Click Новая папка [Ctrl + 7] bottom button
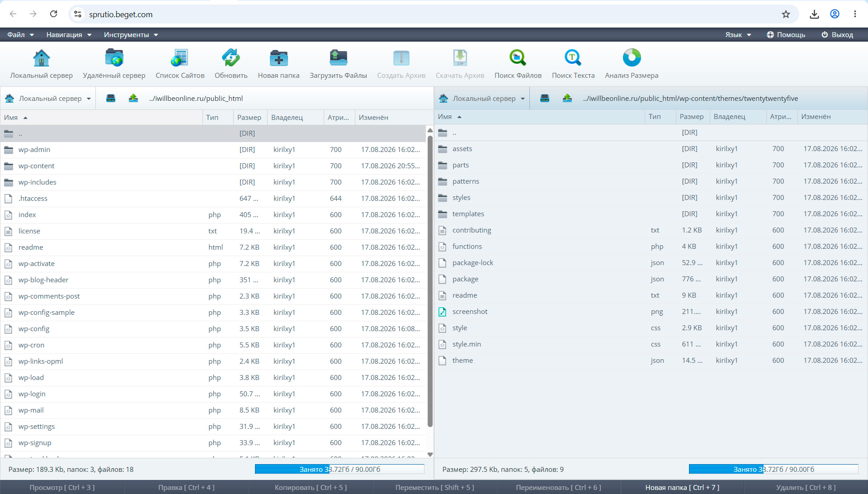The image size is (868, 494). [682, 487]
